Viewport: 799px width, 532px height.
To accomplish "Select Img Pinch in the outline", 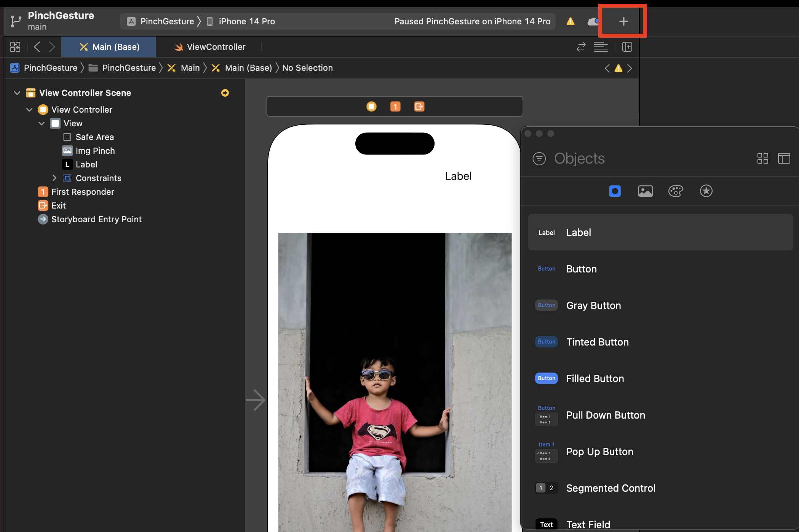I will click(x=95, y=151).
